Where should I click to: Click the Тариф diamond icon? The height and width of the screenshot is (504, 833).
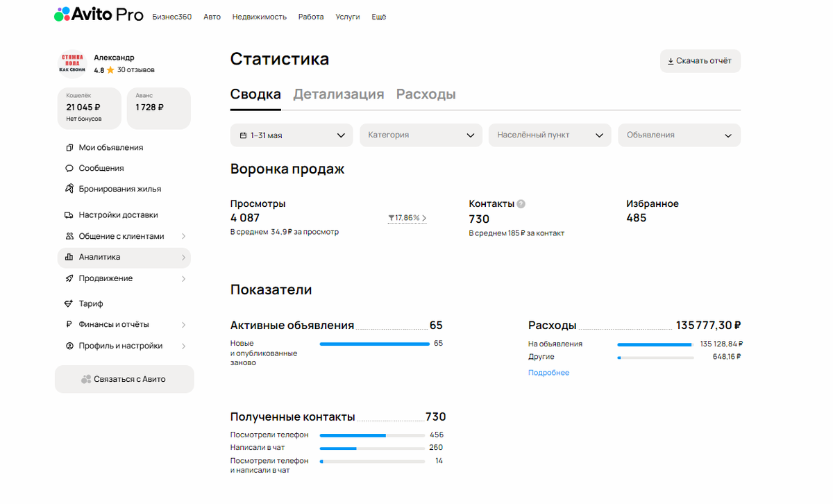(69, 304)
